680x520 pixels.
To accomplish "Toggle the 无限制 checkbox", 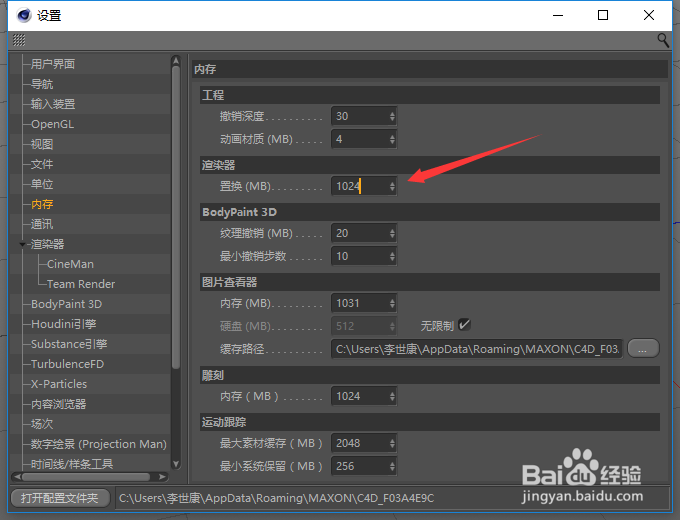I will 464,325.
